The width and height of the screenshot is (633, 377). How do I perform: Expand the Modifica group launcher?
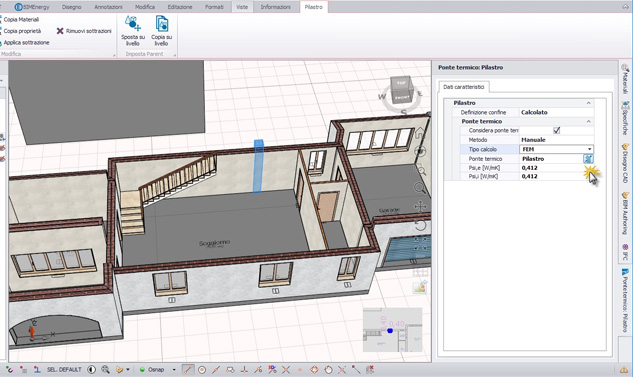[x=114, y=55]
